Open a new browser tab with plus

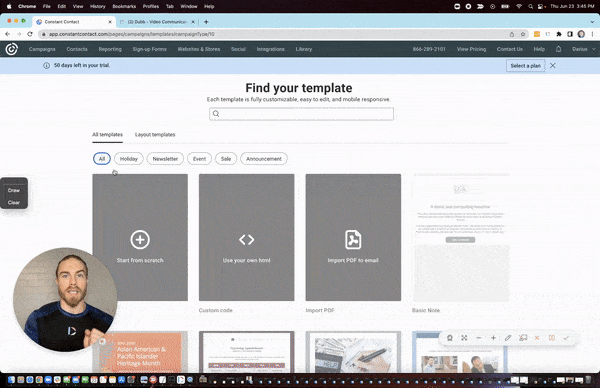tap(206, 22)
